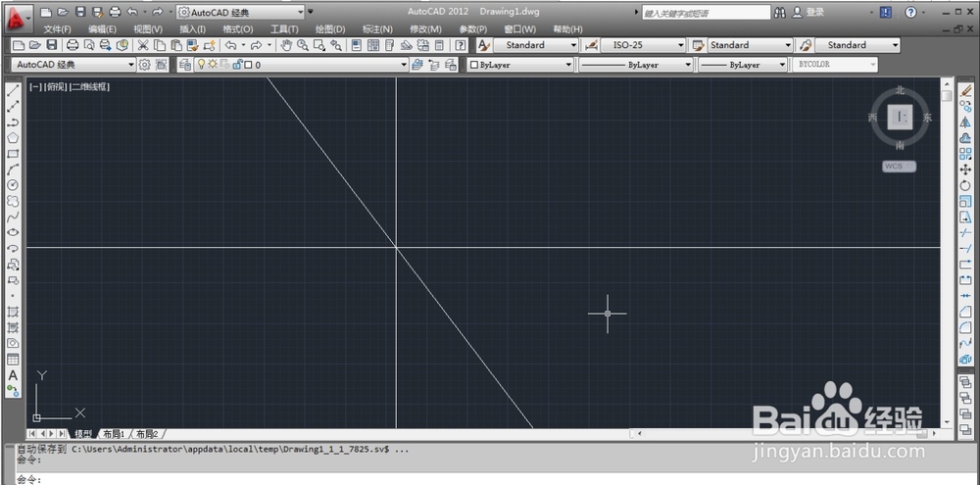
Task: Click the Help question mark in standard toolbar
Action: click(x=461, y=45)
